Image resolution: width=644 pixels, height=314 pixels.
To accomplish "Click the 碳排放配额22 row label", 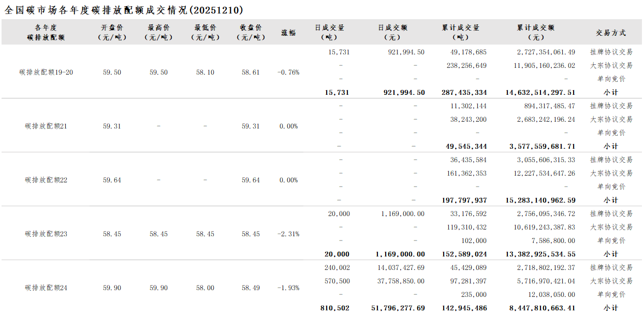I will point(46,180).
